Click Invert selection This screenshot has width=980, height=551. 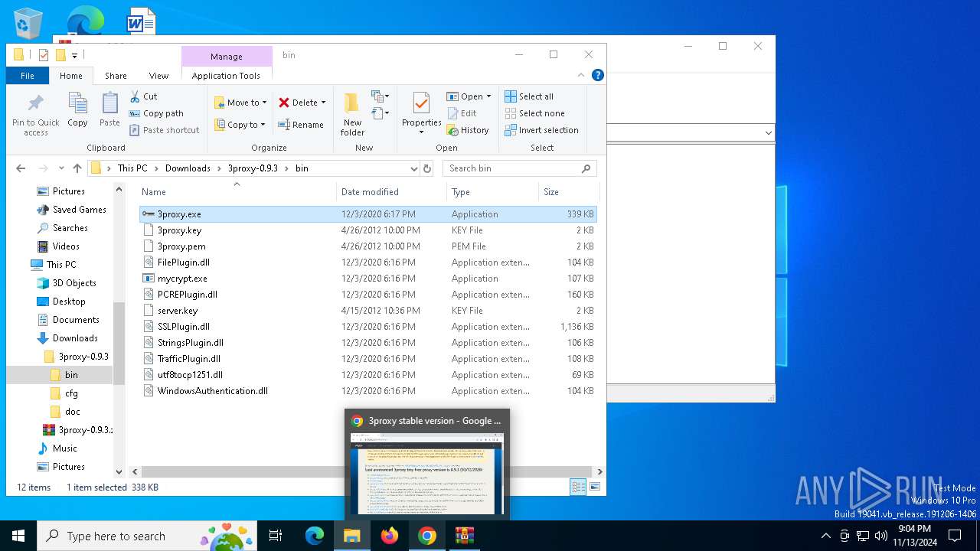click(x=541, y=130)
